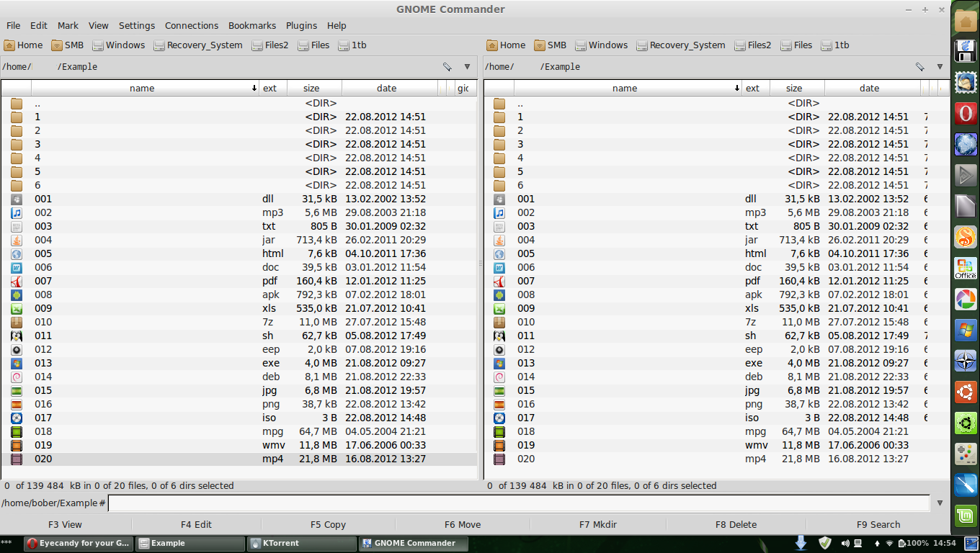Switch left panel to the Recovery_System drive
Image resolution: width=980 pixels, height=553 pixels.
click(x=197, y=45)
